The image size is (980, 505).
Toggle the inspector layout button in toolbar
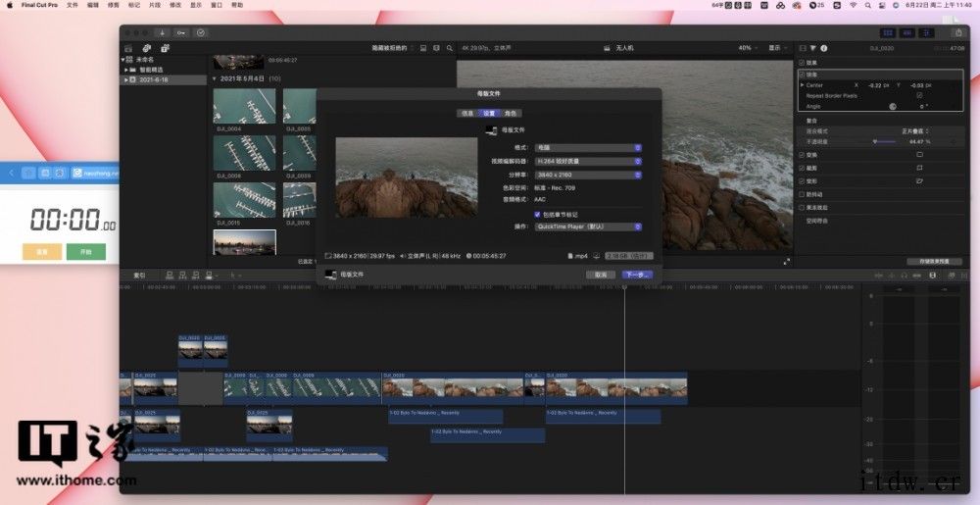[x=927, y=32]
